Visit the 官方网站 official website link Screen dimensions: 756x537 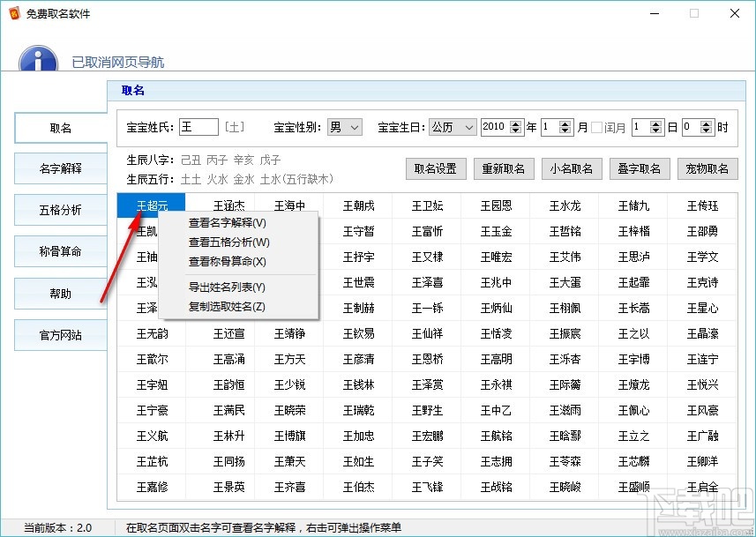tap(60, 334)
